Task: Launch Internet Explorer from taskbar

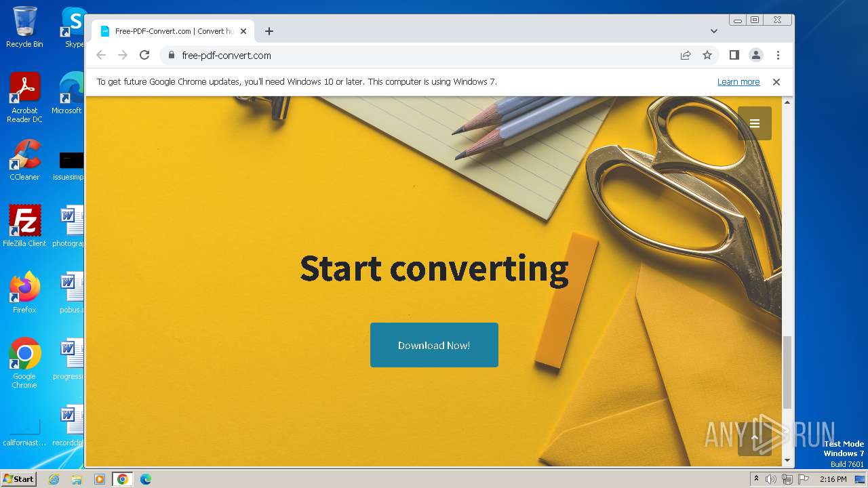Action: (x=54, y=479)
